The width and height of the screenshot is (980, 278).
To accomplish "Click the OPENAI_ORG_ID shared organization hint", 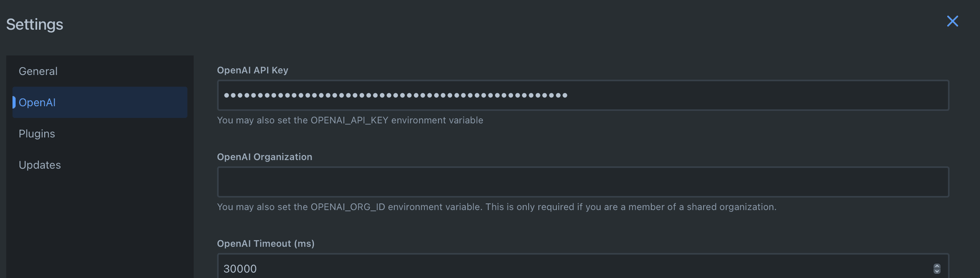I will click(496, 207).
